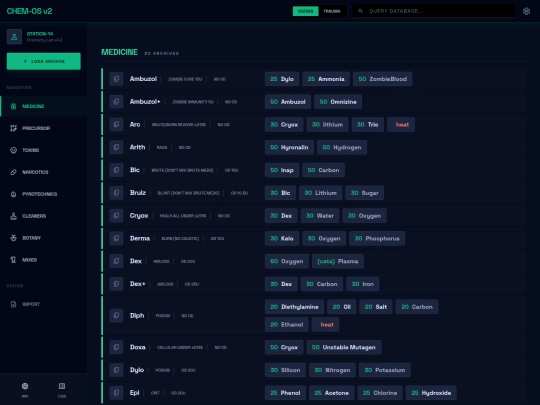This screenshot has height=405, width=540.
Task: Click the copy icon beside Dex (60 Oxygen row)
Action: tap(116, 261)
